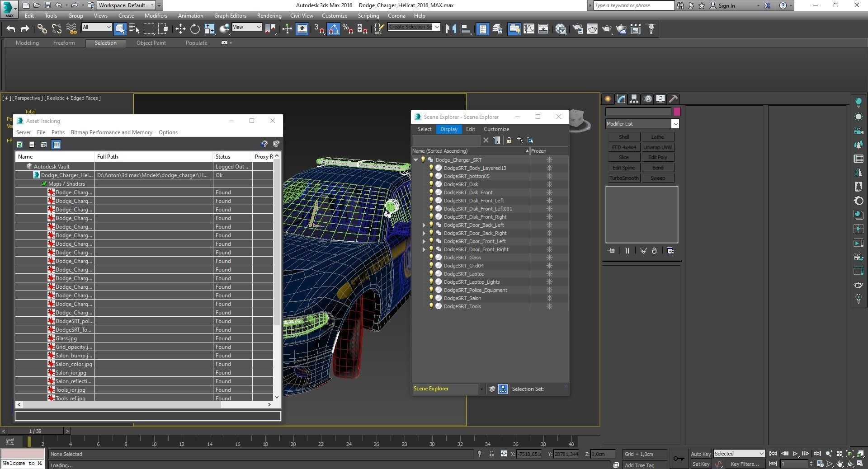The image size is (868, 469).
Task: Open the Display command panel tab
Action: (x=660, y=99)
